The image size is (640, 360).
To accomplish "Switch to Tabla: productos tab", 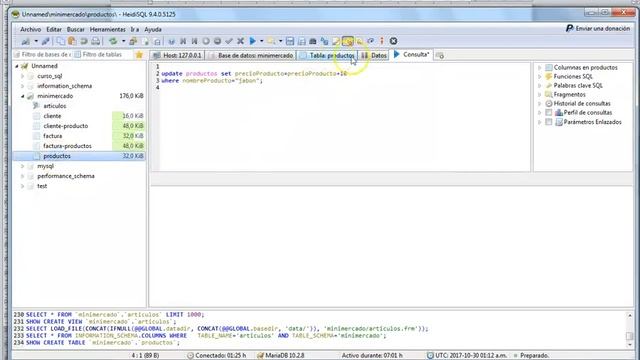I will click(x=327, y=55).
